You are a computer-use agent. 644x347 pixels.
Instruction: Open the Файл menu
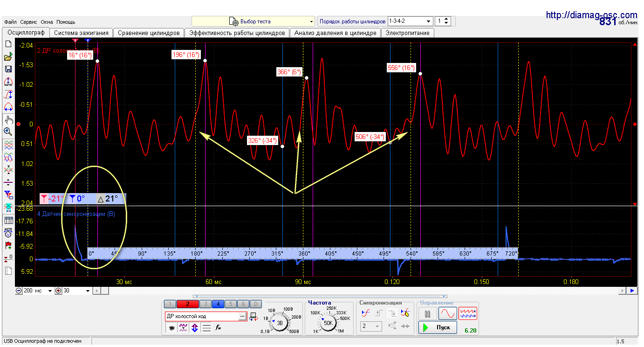[11, 22]
